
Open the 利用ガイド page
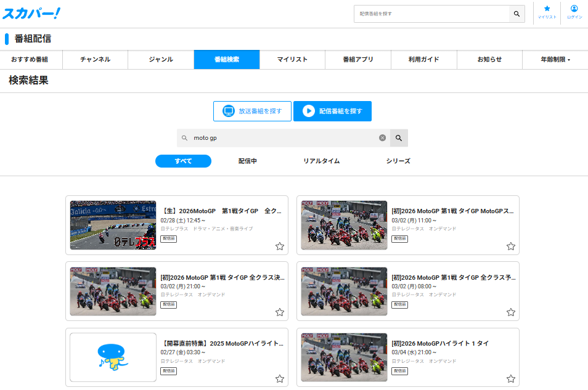coord(423,60)
